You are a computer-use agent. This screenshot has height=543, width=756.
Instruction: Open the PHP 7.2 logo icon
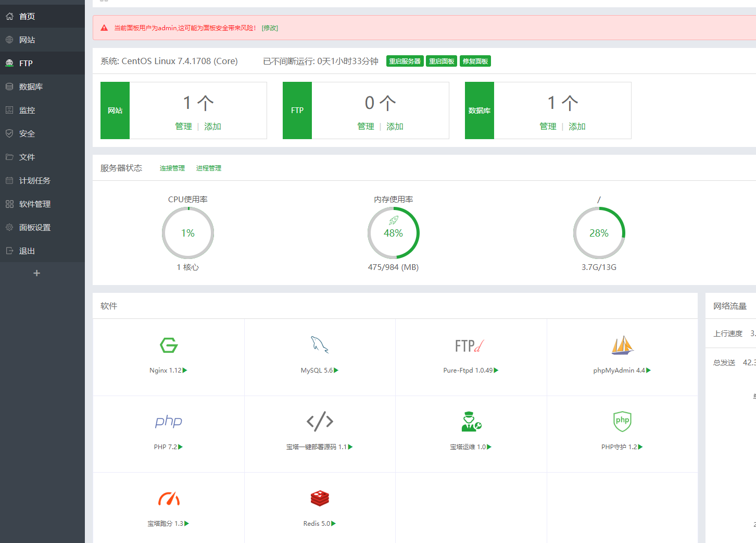pyautogui.click(x=169, y=421)
